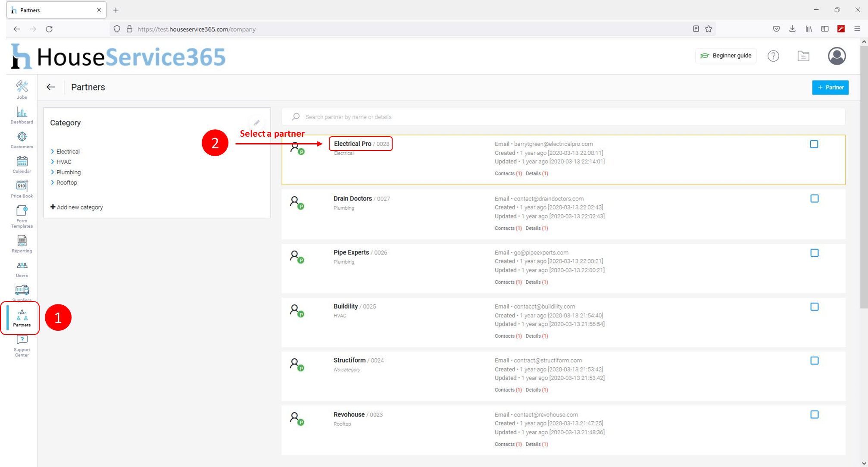
Task: Open Contacts (1) for Revohouse
Action: tap(508, 444)
